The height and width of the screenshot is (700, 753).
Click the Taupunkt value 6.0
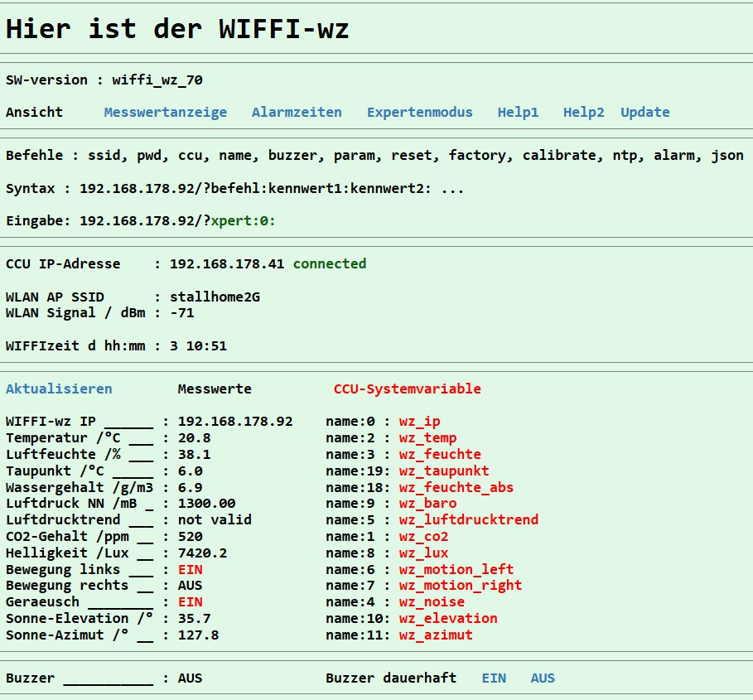tap(191, 471)
